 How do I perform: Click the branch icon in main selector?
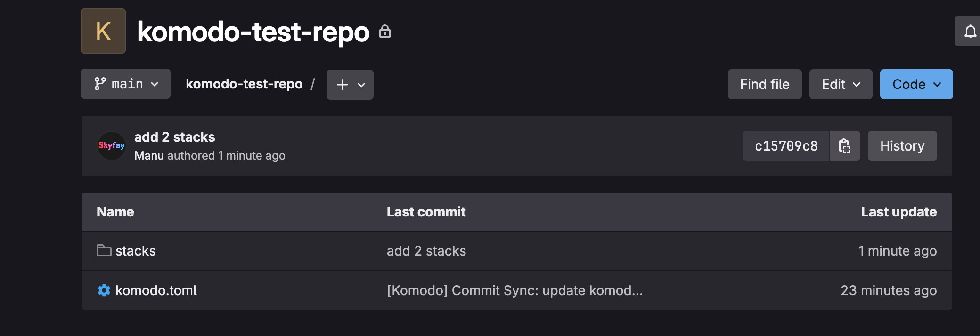coord(100,84)
